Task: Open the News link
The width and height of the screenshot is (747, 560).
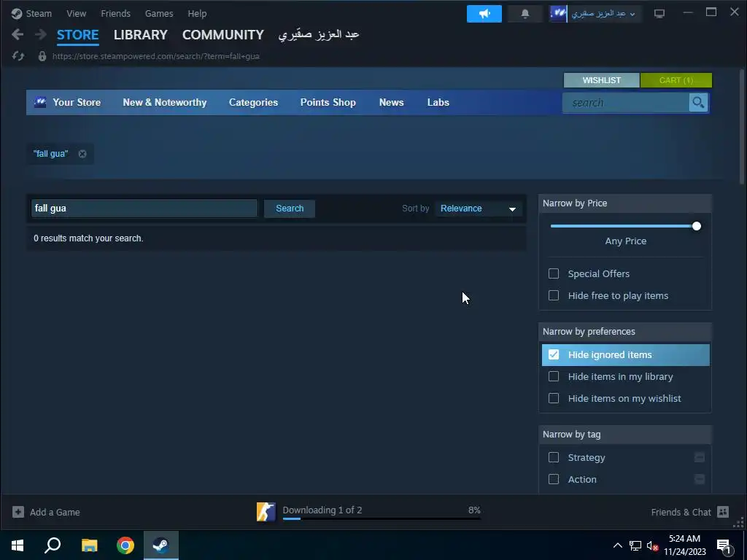Action: (x=392, y=102)
